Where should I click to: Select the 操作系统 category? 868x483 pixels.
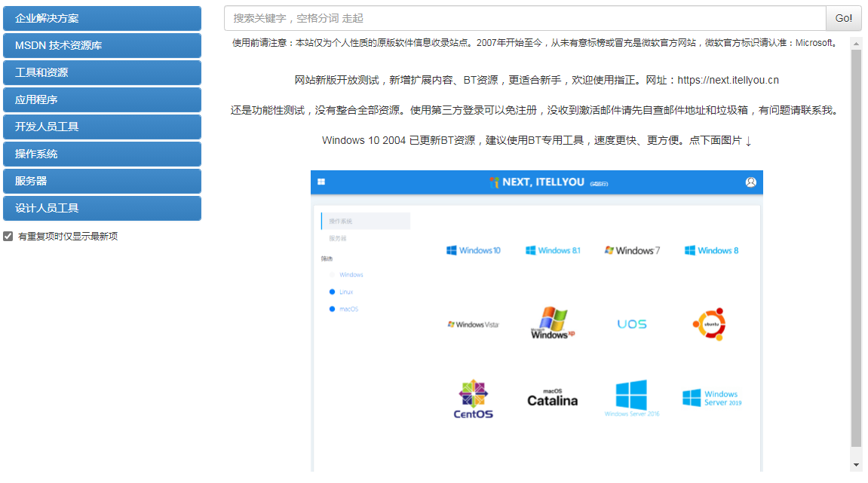point(102,154)
